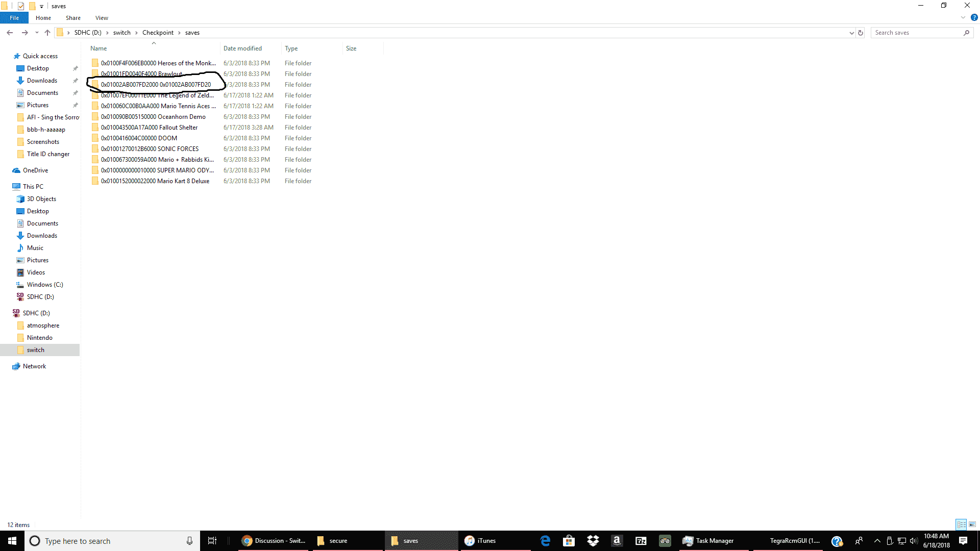This screenshot has width=980, height=551.
Task: Sort by the Size column header
Action: point(363,48)
